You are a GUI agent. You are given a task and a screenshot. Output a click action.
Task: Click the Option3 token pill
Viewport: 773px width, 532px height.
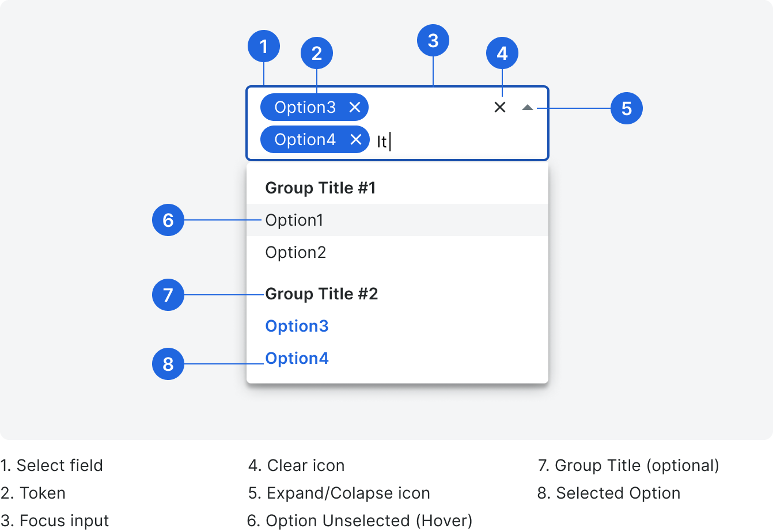[305, 107]
